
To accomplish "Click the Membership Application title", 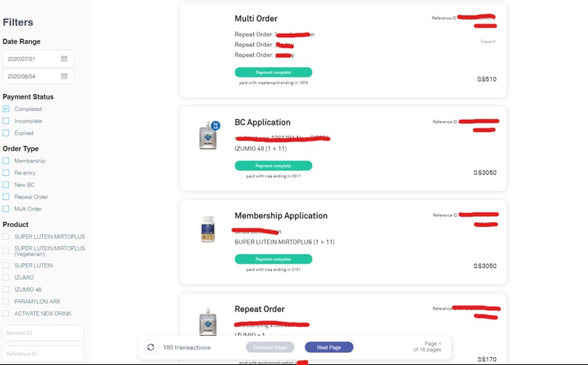I will [x=281, y=215].
